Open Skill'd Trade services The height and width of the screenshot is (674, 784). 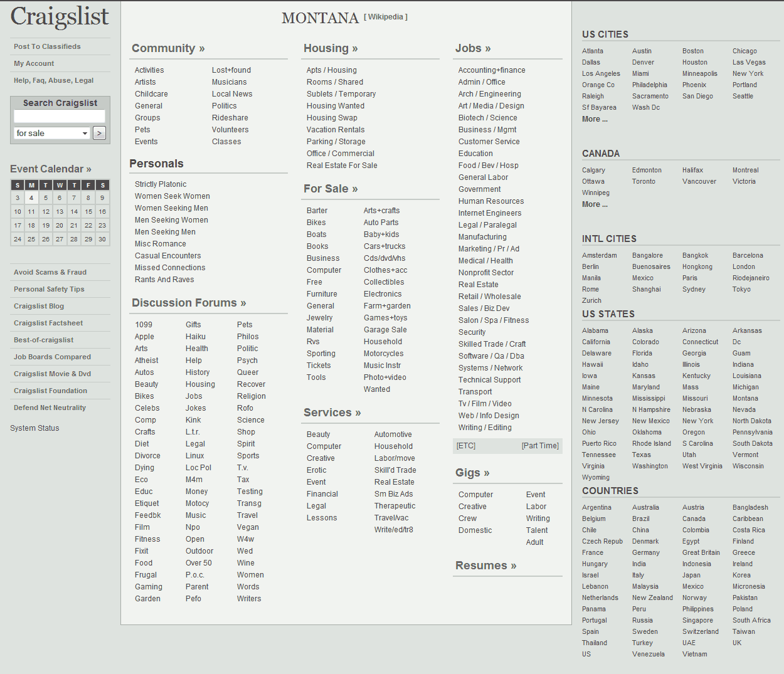point(395,470)
